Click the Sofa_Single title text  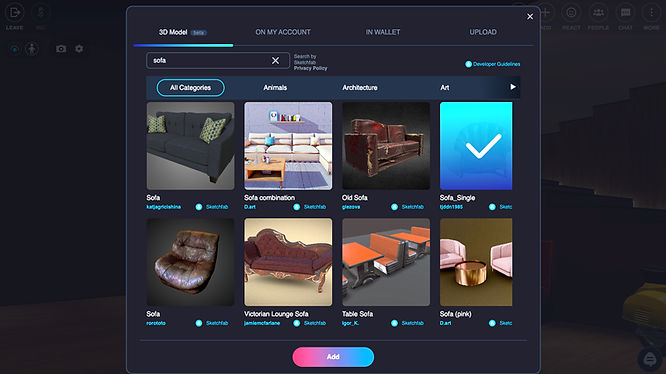(457, 198)
